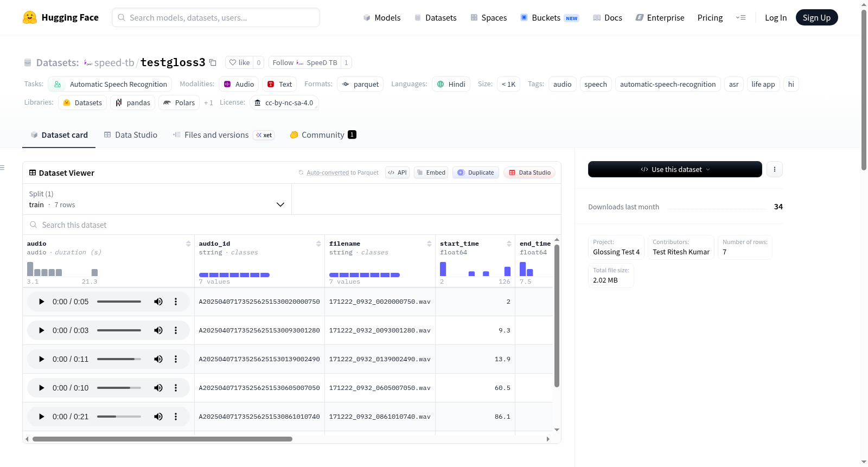Go to the Community tab
The height and width of the screenshot is (467, 868).
323,135
